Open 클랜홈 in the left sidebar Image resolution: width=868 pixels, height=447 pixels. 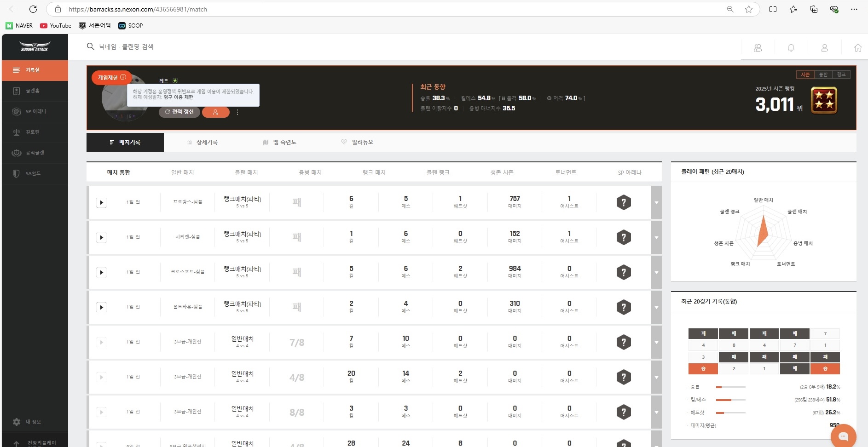point(32,91)
